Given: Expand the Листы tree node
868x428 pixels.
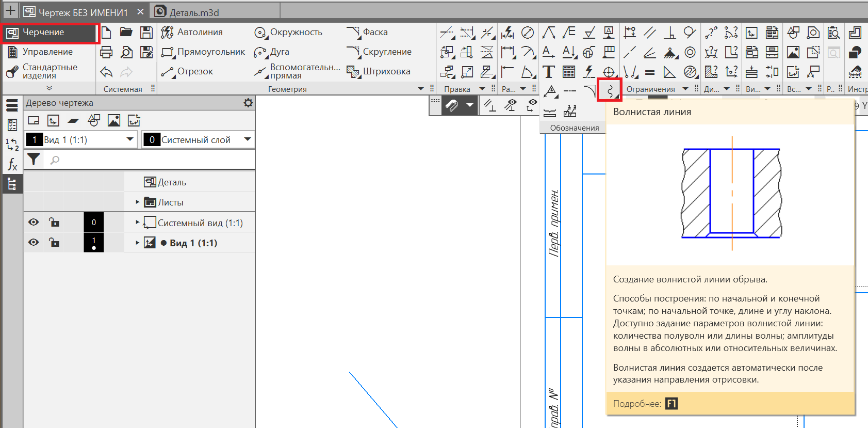Looking at the screenshot, I should 138,202.
